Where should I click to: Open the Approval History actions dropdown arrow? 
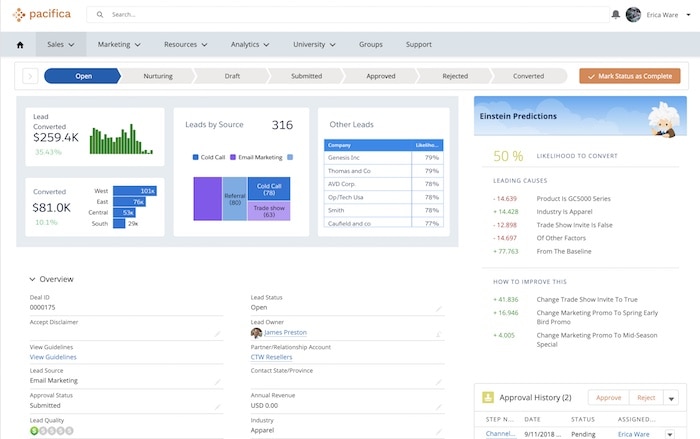(670, 398)
